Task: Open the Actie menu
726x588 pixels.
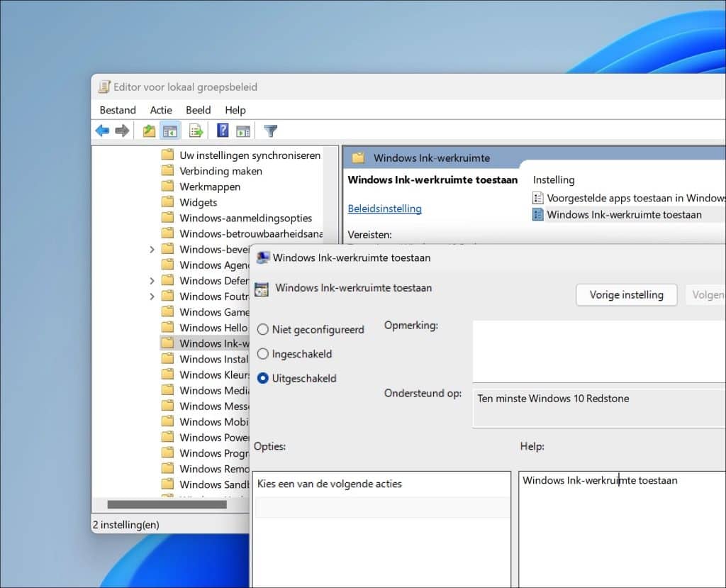Action: point(161,110)
